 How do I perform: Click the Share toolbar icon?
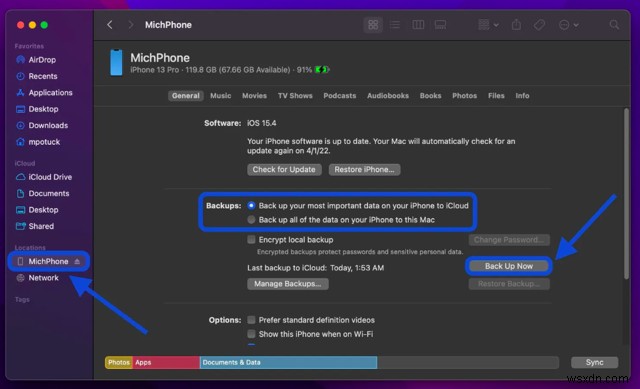[516, 25]
